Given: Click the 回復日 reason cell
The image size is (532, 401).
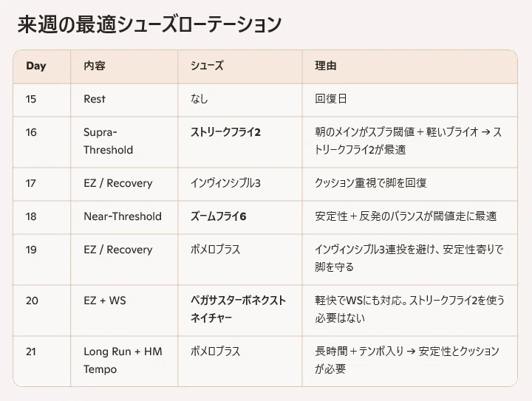Looking at the screenshot, I should tap(331, 99).
